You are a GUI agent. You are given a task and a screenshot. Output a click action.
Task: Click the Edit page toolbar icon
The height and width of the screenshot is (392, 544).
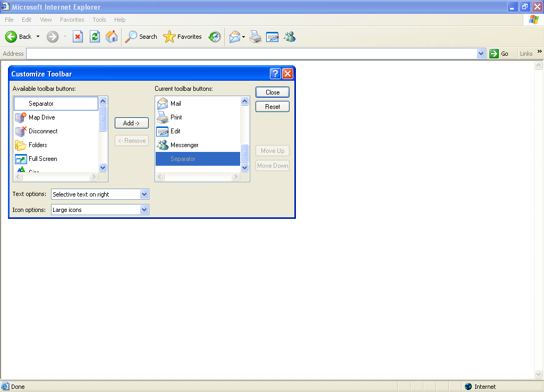[x=273, y=37]
